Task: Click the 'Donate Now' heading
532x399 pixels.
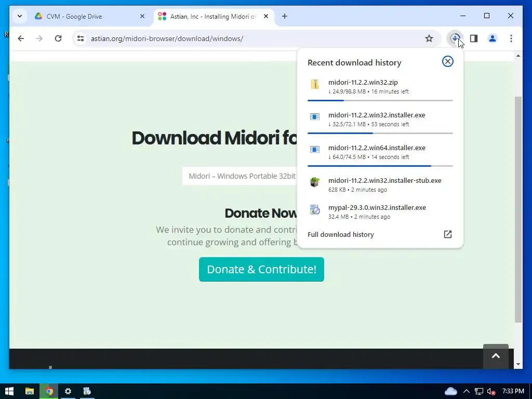Action: (x=261, y=213)
